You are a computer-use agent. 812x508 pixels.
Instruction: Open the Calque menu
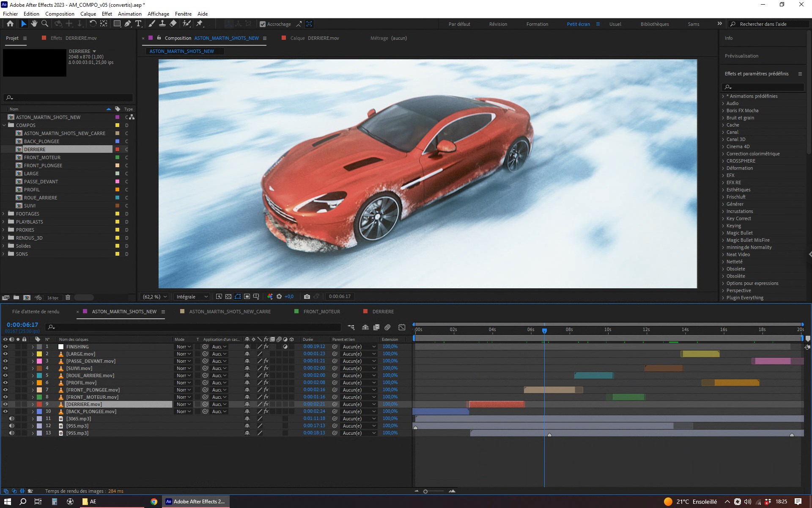pos(88,14)
